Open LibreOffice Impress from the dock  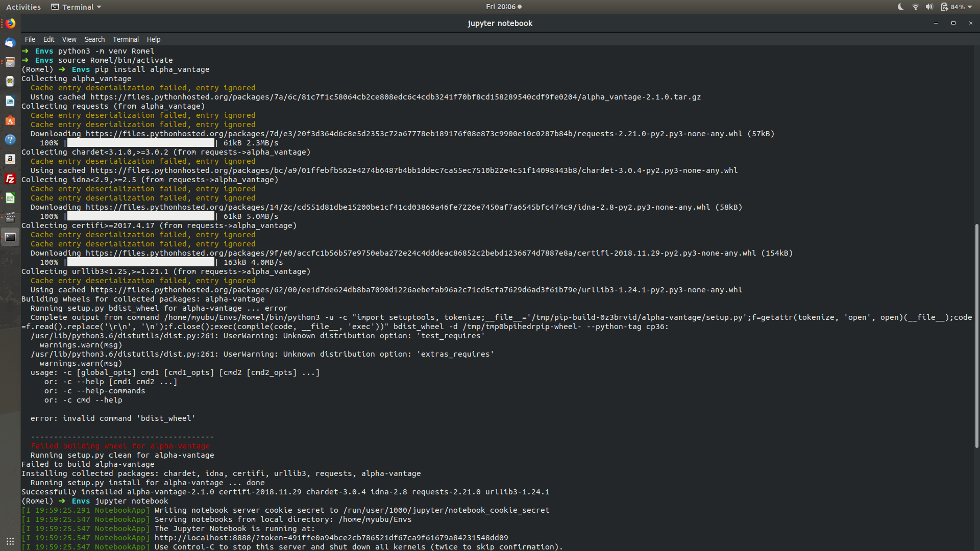pos(10,101)
